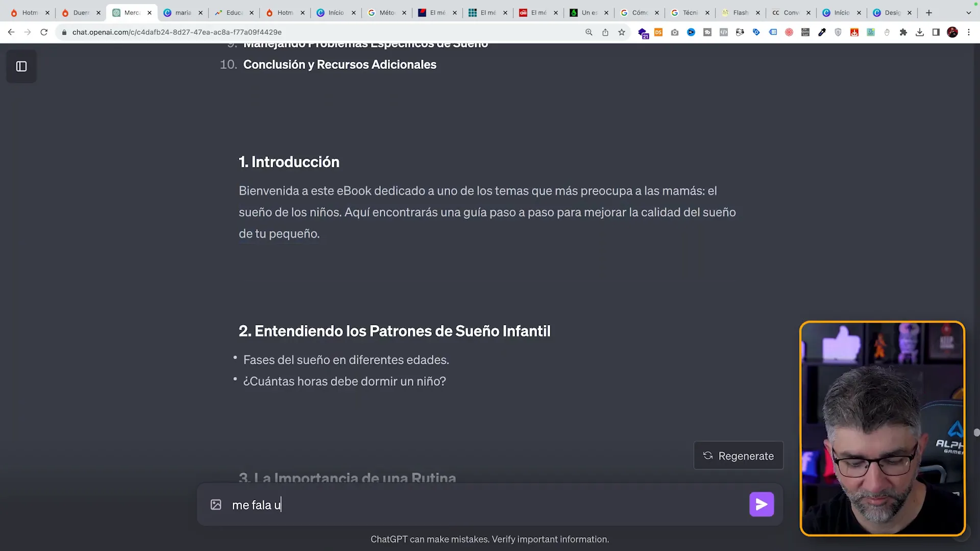Switch to the Flash tab
Viewport: 980px width, 551px height.
pyautogui.click(x=740, y=13)
